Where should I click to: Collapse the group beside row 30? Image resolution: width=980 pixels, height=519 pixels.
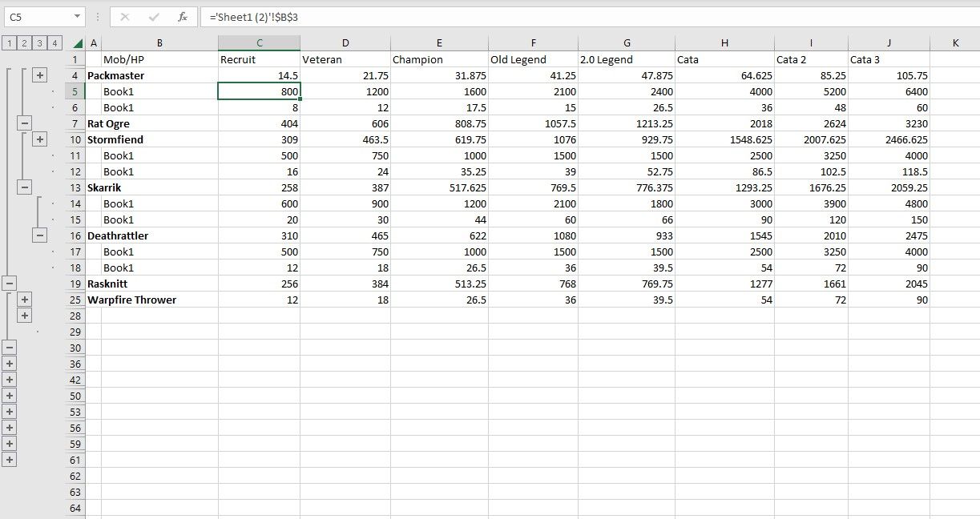click(9, 348)
